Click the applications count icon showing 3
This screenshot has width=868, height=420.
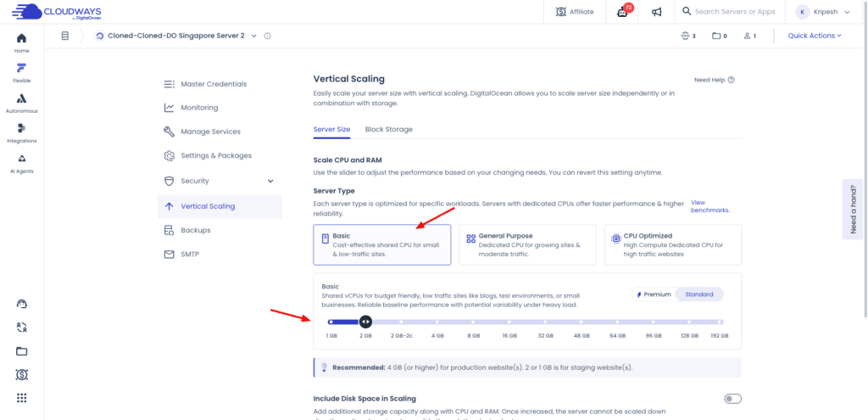tap(686, 36)
